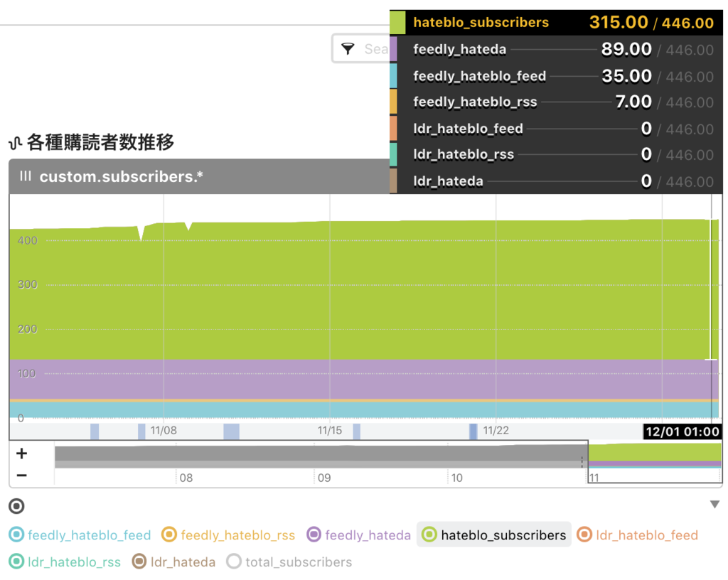Toggle feedly_hateblo_feed series visibility
Image resolution: width=728 pixels, height=580 pixels.
(x=80, y=535)
